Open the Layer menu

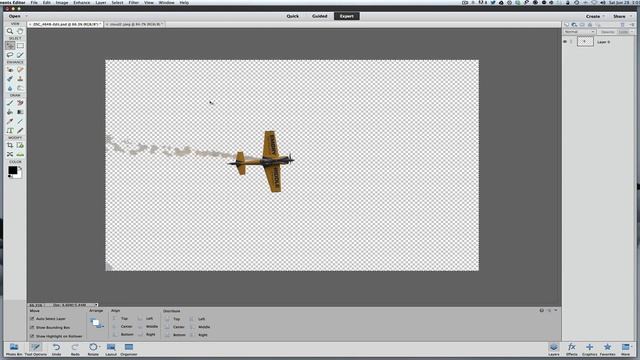tap(100, 2)
